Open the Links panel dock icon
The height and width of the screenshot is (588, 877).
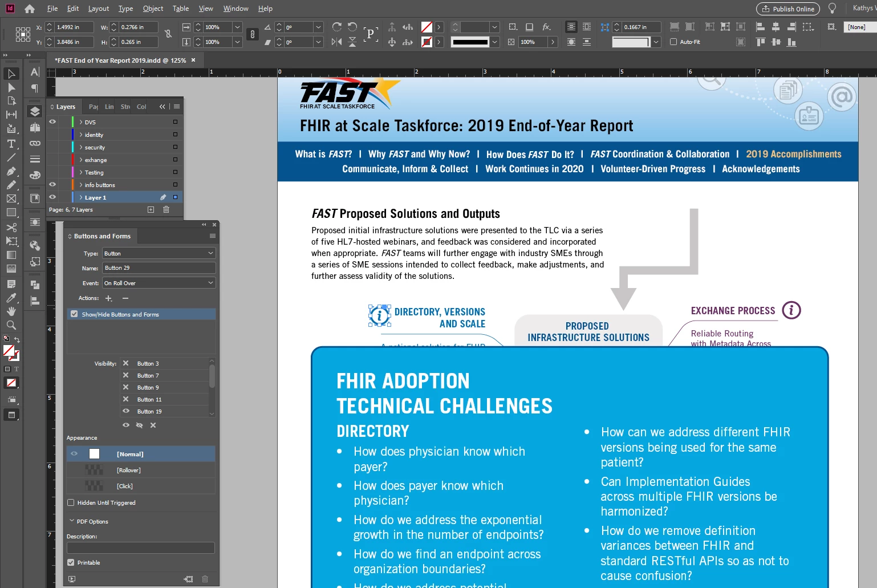coord(35,143)
